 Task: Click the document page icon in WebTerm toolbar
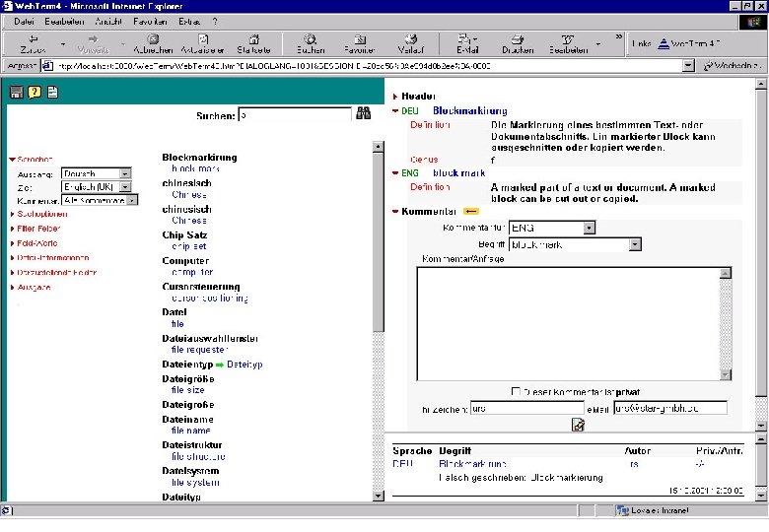click(x=52, y=93)
